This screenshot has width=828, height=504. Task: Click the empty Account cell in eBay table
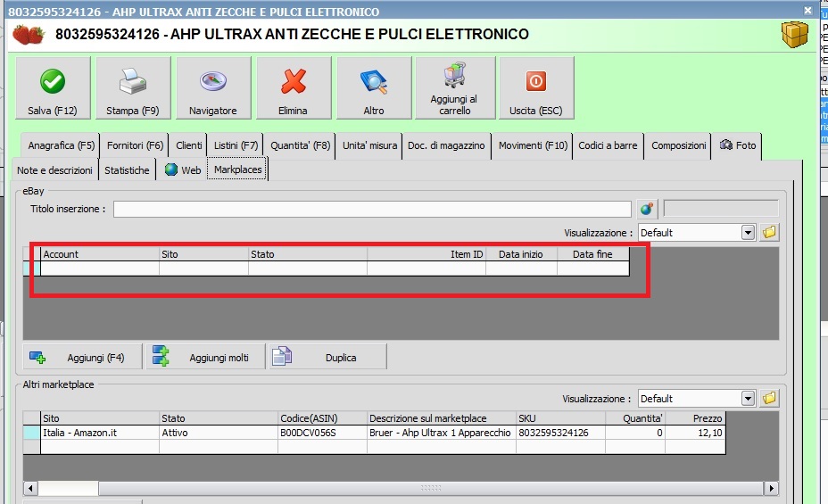[100, 269]
